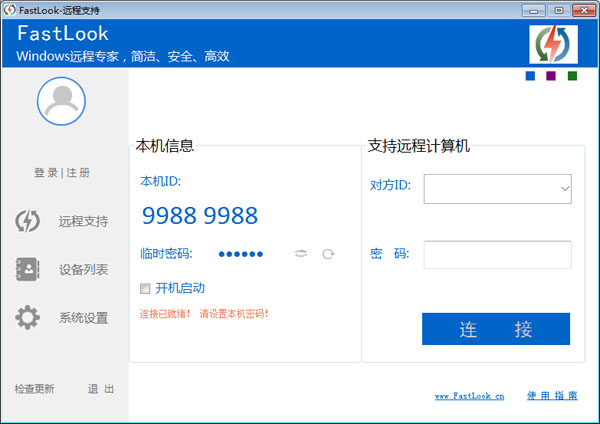Click the system settings gear icon
The image size is (600, 424).
tap(27, 317)
